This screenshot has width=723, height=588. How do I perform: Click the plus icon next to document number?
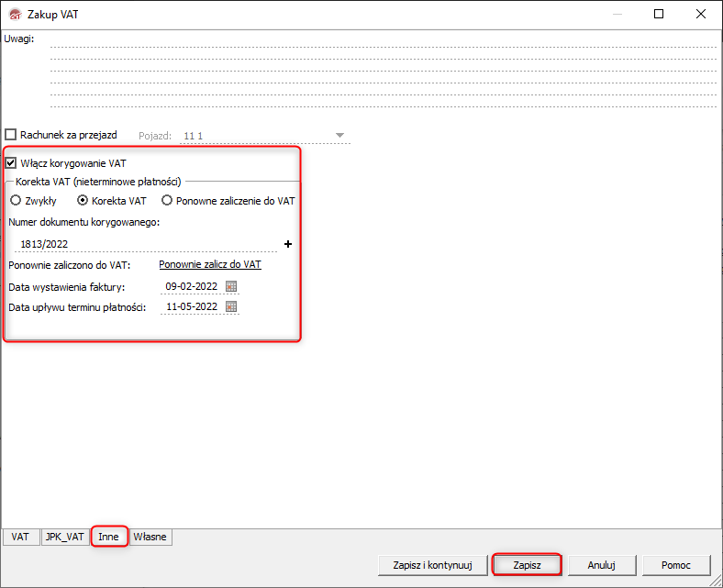[x=288, y=244]
